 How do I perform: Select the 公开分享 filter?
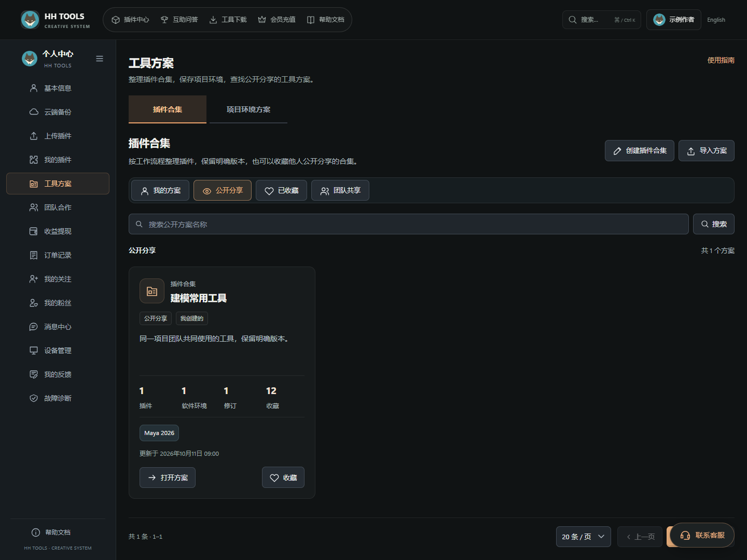pyautogui.click(x=223, y=190)
